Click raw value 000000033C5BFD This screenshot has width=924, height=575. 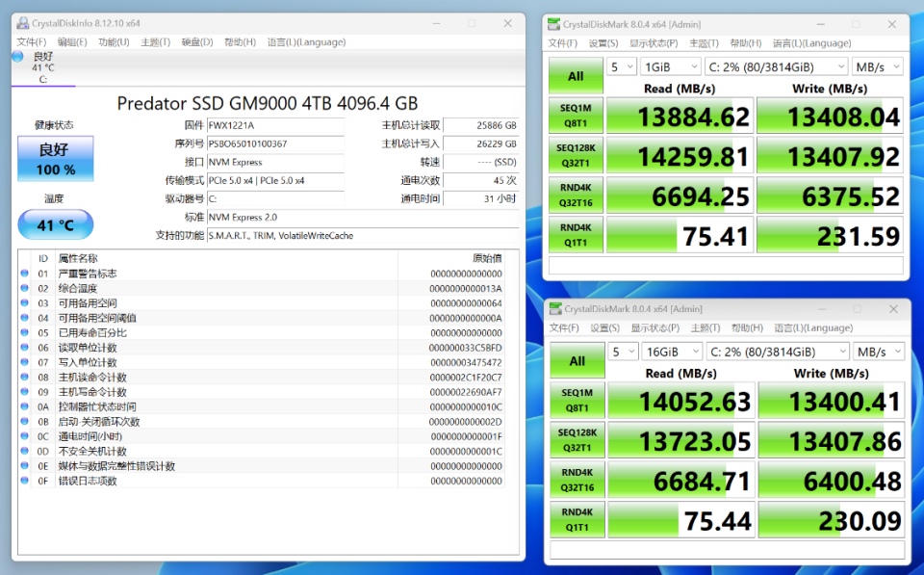[466, 348]
